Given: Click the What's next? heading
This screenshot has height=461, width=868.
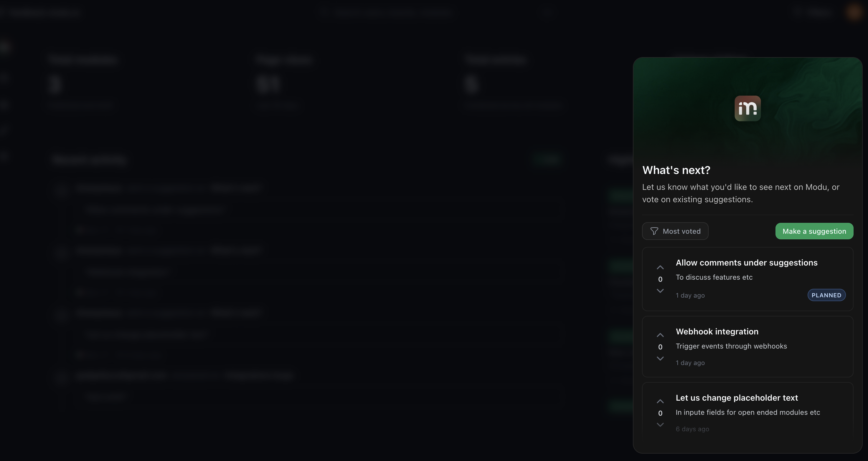Looking at the screenshot, I should pos(676,170).
